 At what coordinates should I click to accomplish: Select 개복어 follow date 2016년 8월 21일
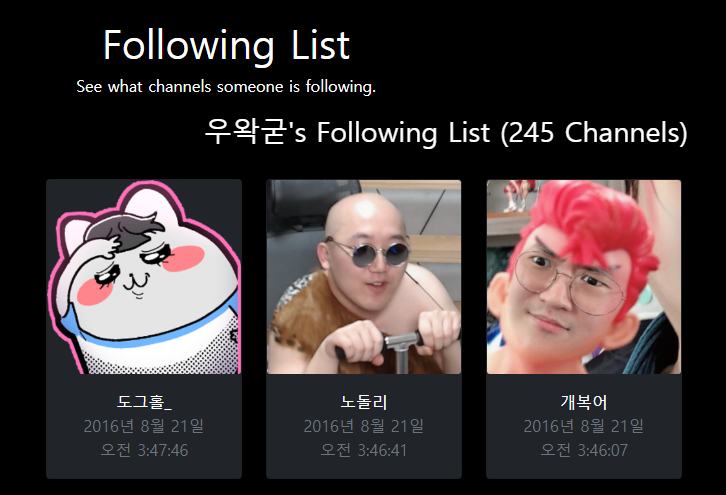pyautogui.click(x=584, y=426)
